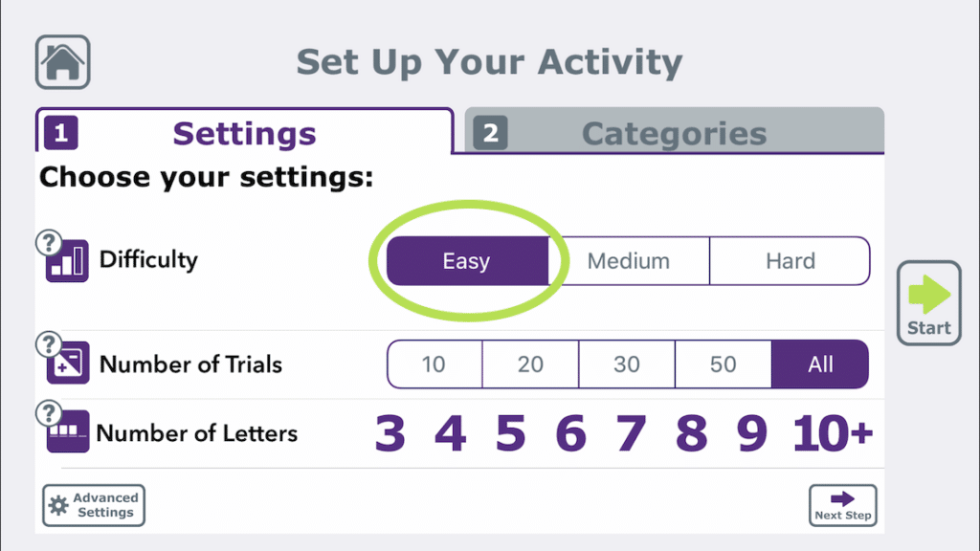
Task: Open the Difficulty help question mark
Action: click(49, 242)
